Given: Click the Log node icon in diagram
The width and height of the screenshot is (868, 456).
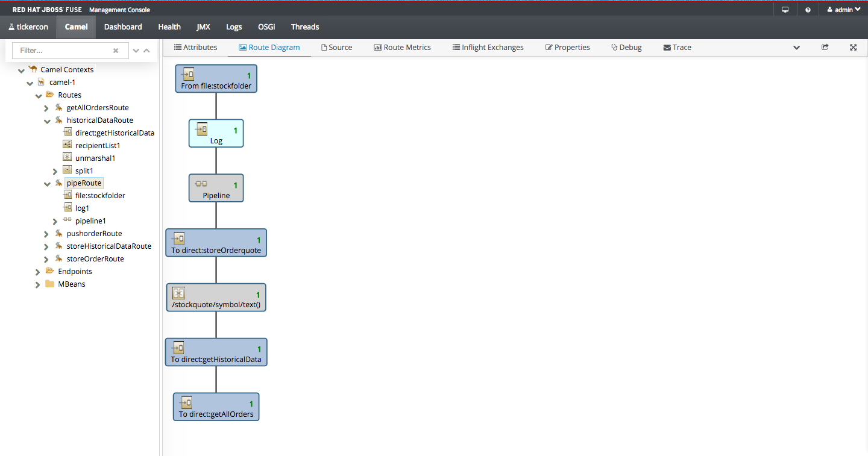Looking at the screenshot, I should pyautogui.click(x=202, y=129).
